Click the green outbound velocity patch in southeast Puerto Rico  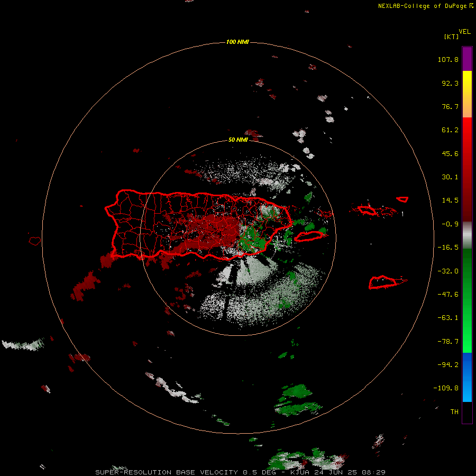[252, 240]
